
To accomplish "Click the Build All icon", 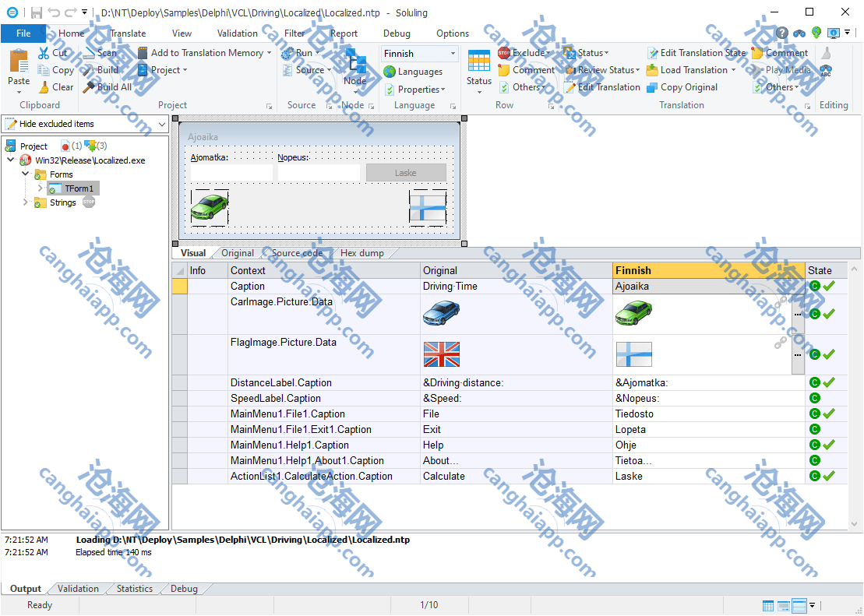I will click(x=89, y=87).
